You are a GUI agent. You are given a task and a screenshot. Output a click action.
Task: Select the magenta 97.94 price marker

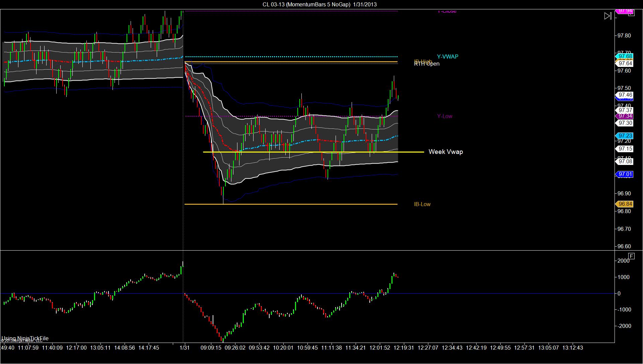pyautogui.click(x=625, y=11)
